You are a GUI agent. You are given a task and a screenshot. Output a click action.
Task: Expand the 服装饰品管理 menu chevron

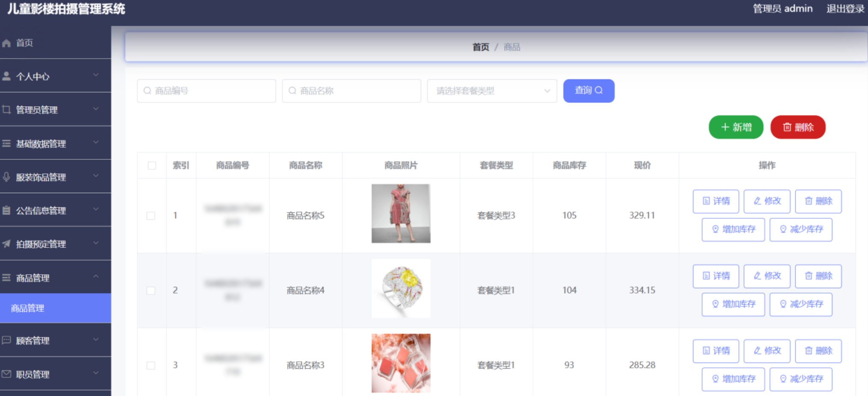[x=96, y=176]
